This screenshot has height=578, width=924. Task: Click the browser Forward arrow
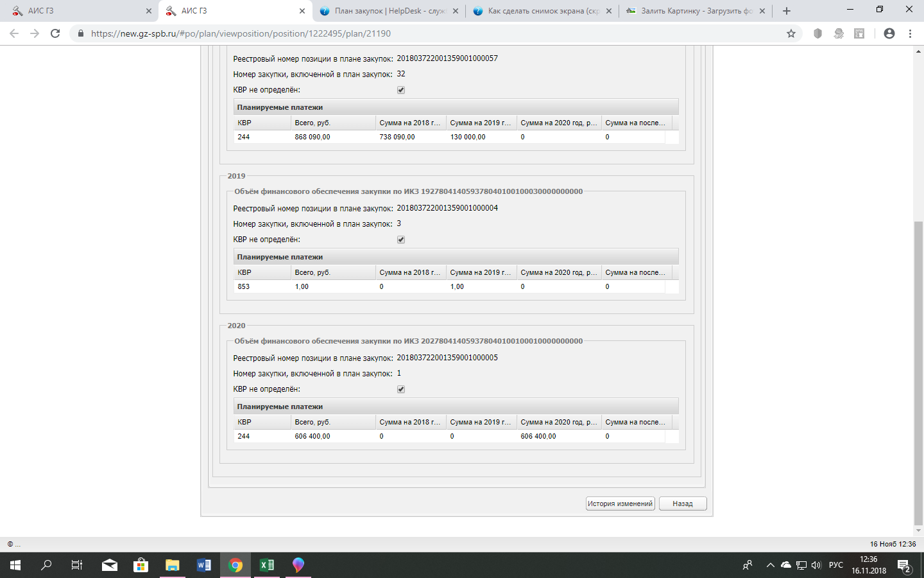(35, 33)
